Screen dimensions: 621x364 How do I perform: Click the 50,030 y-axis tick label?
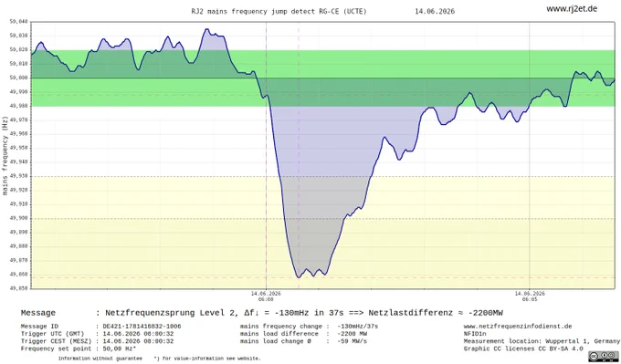click(19, 36)
